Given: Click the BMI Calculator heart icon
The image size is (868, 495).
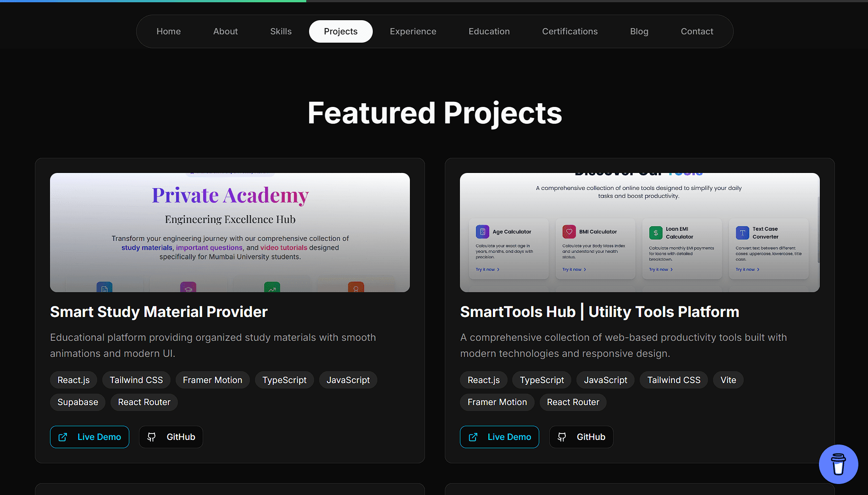Looking at the screenshot, I should click(x=569, y=232).
